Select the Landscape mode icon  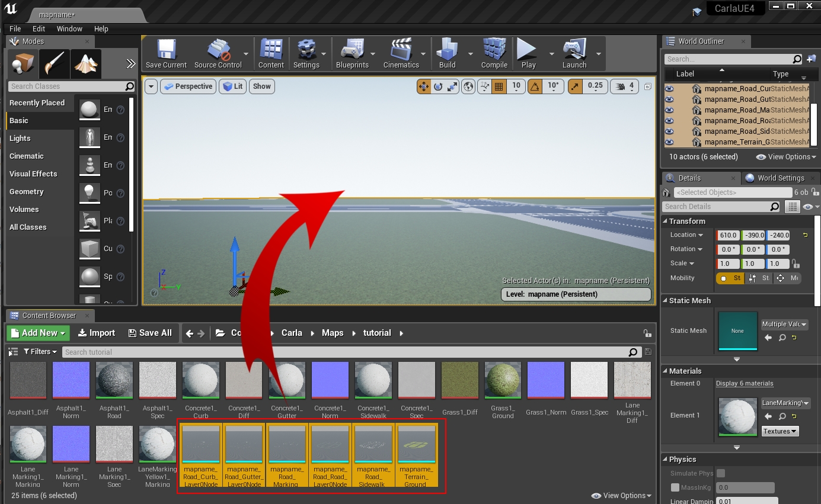(x=85, y=63)
